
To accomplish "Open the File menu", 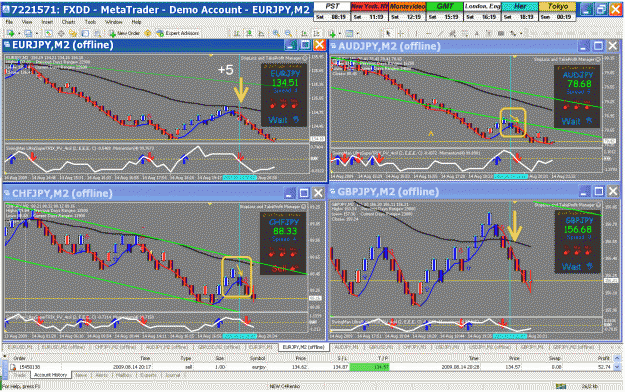I will pyautogui.click(x=9, y=22).
